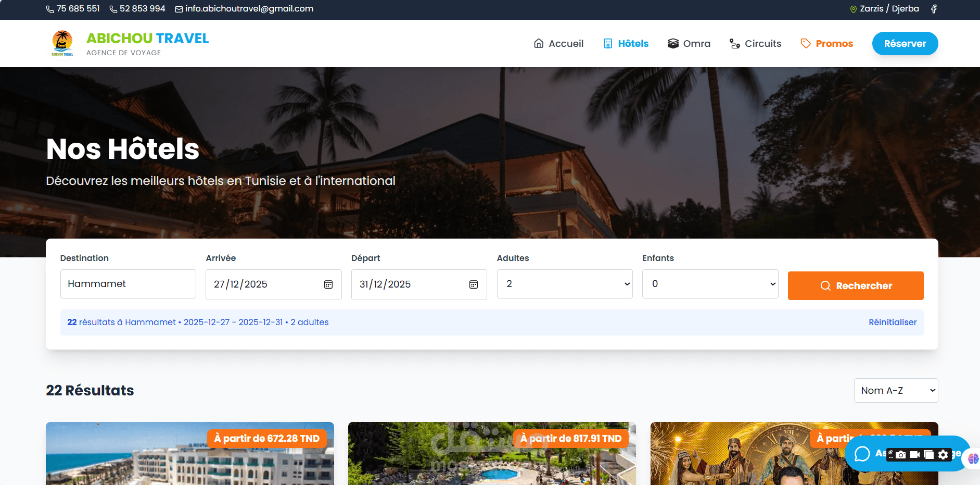
Task: Click the camera screenshot icon in overlay toolbar
Action: (x=900, y=455)
